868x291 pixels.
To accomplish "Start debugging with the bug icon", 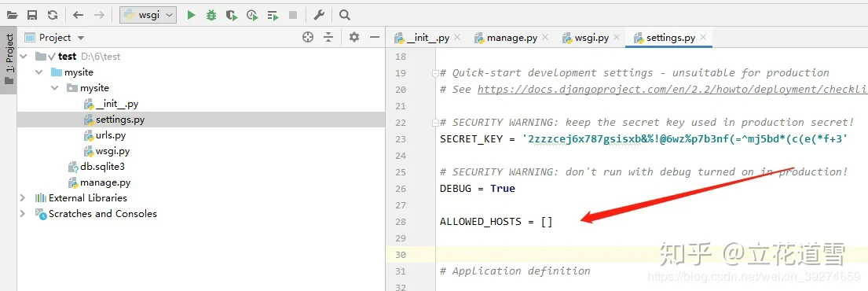I will [x=211, y=15].
